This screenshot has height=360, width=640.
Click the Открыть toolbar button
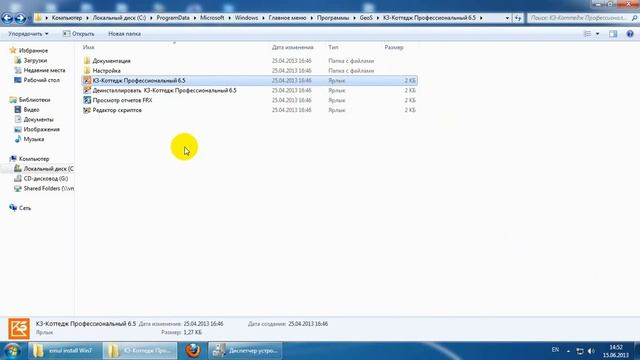tap(78, 34)
